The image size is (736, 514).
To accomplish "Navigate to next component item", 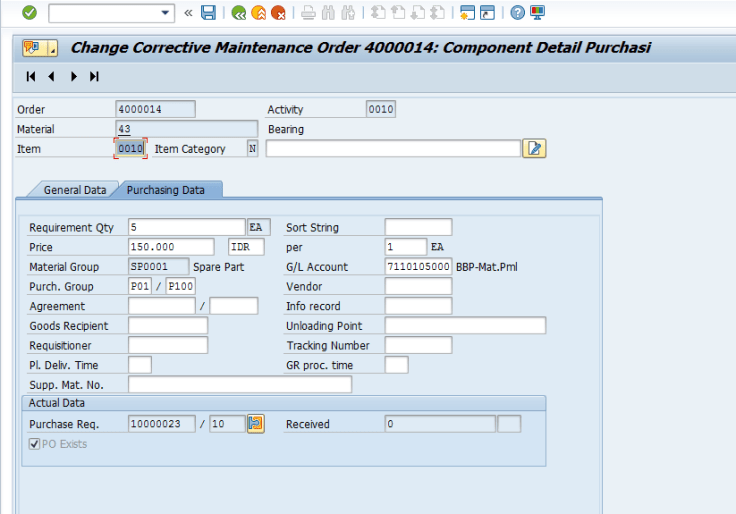I will (x=74, y=77).
